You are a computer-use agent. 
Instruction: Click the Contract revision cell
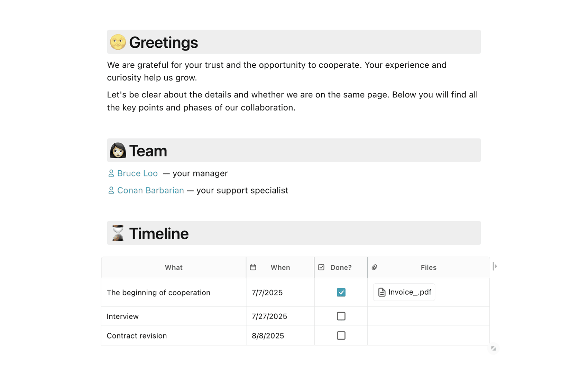pos(137,336)
